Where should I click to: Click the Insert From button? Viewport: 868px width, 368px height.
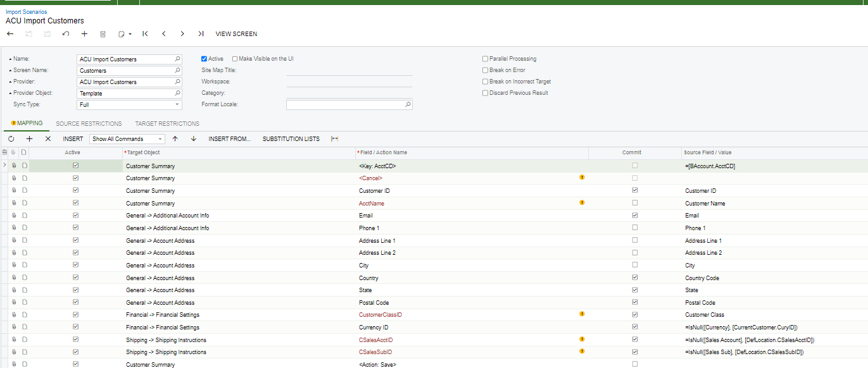pos(230,138)
